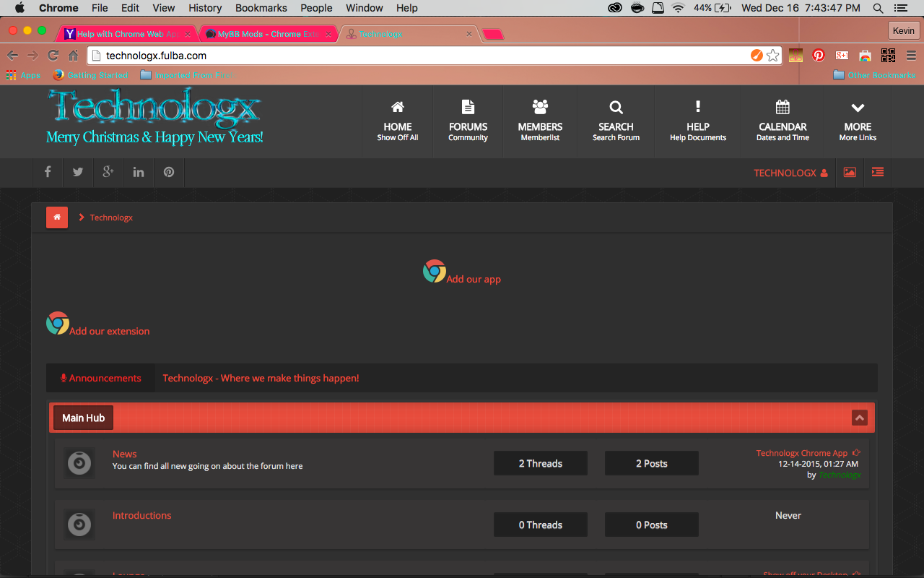Click the Google +1 extension icon
The height and width of the screenshot is (578, 924).
[842, 56]
